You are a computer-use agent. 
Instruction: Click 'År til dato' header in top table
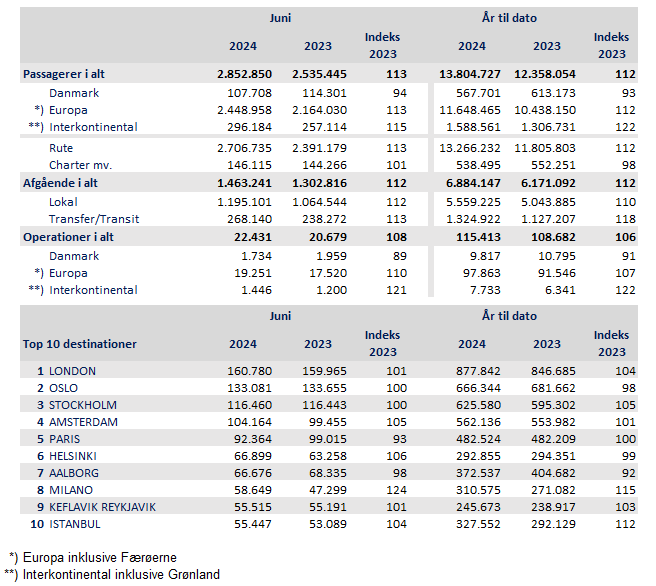pyautogui.click(x=508, y=19)
